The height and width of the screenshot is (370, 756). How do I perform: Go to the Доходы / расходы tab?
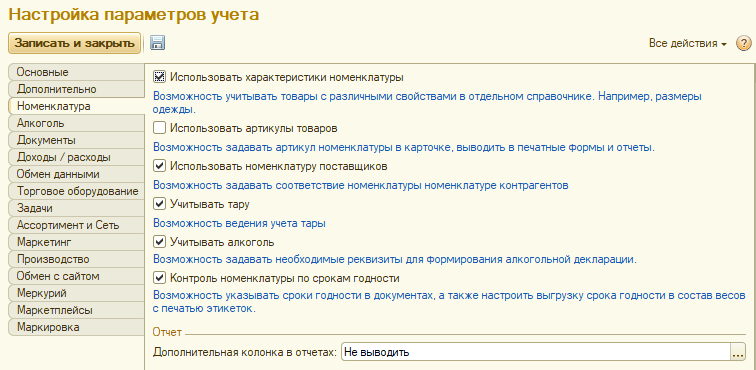[76, 157]
